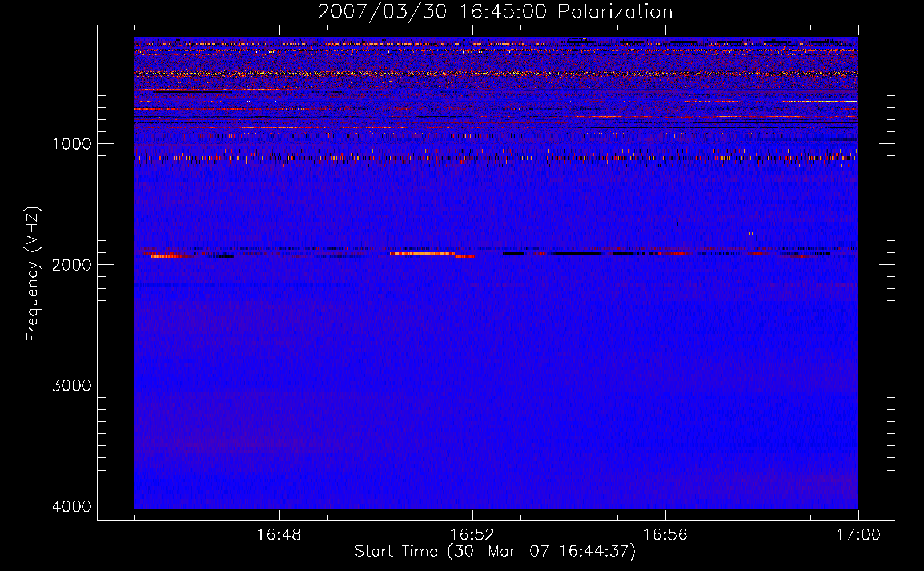The image size is (924, 571).
Task: Select the 16:56 time axis label
Action: [665, 535]
